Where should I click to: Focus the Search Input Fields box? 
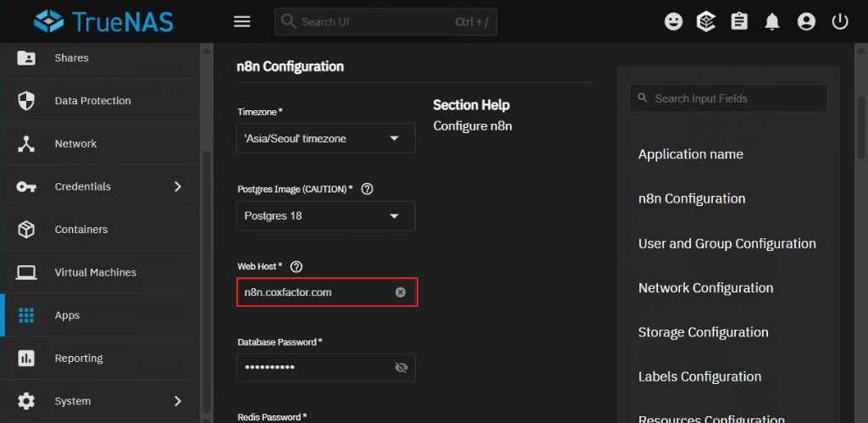[x=728, y=98]
